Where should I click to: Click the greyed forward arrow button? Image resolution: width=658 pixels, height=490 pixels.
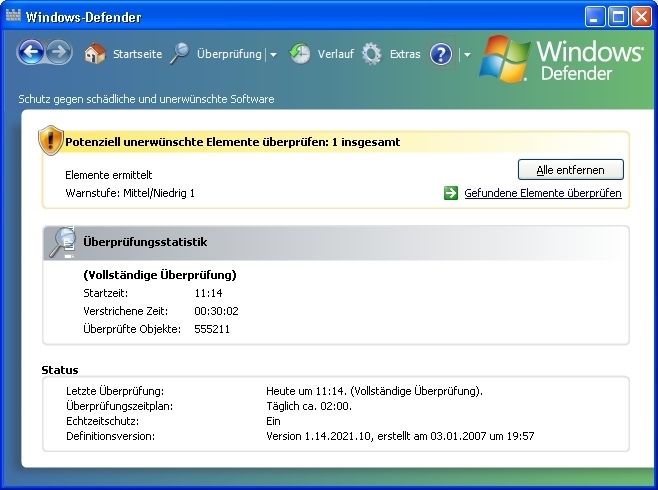(x=59, y=52)
